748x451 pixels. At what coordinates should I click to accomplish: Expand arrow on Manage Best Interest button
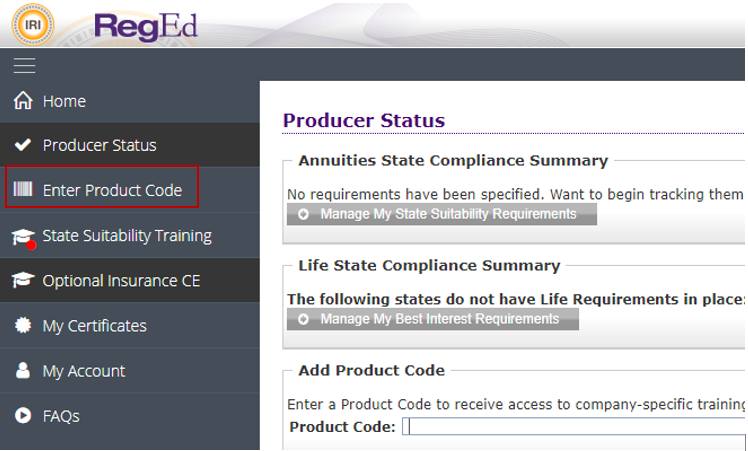(303, 319)
